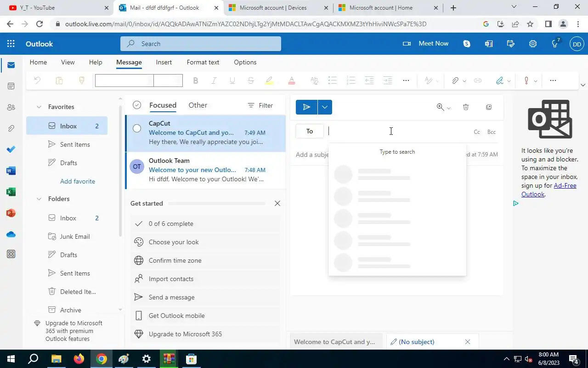Viewport: 588px width, 368px height.
Task: Open Windows Start menu
Action: (x=11, y=359)
